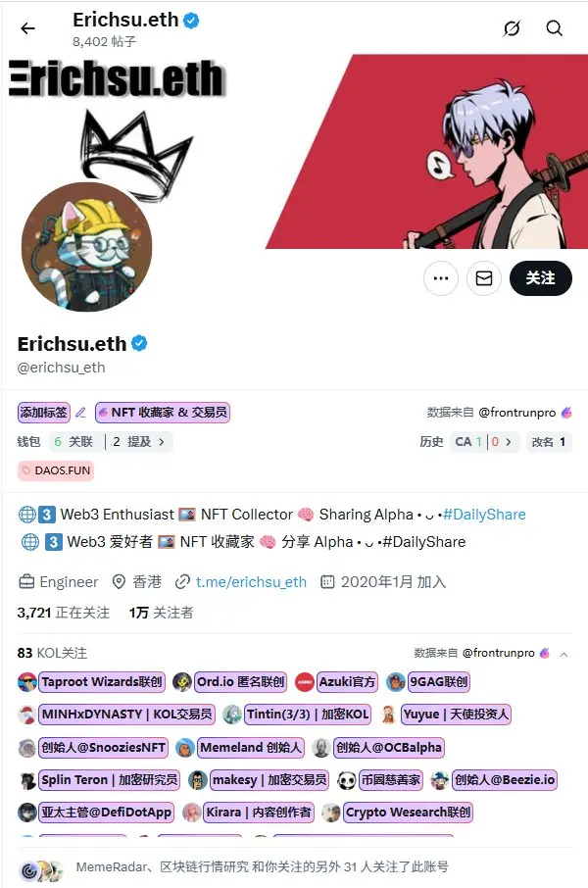588x888 pixels.
Task: Open the t.me/erichsu_eth link
Action: point(251,581)
